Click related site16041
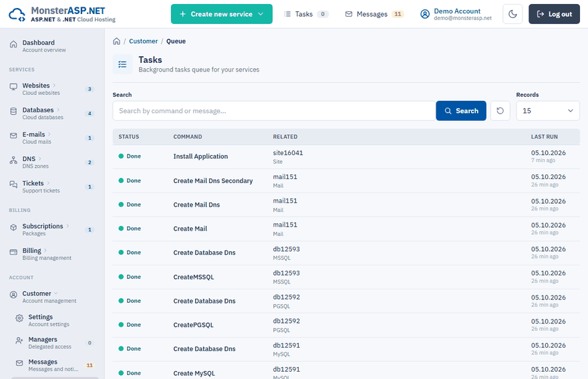 coord(287,153)
